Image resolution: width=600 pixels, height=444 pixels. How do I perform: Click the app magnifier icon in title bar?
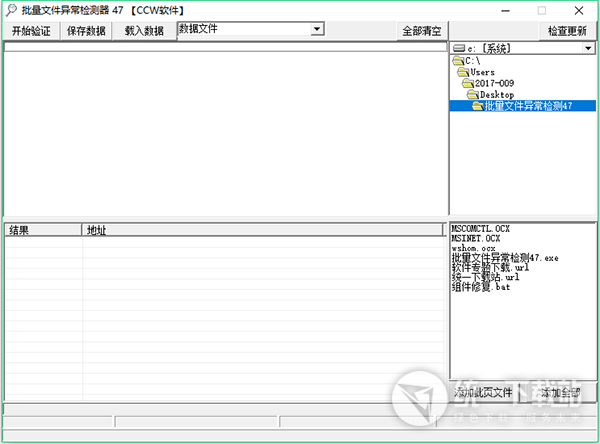[x=10, y=11]
